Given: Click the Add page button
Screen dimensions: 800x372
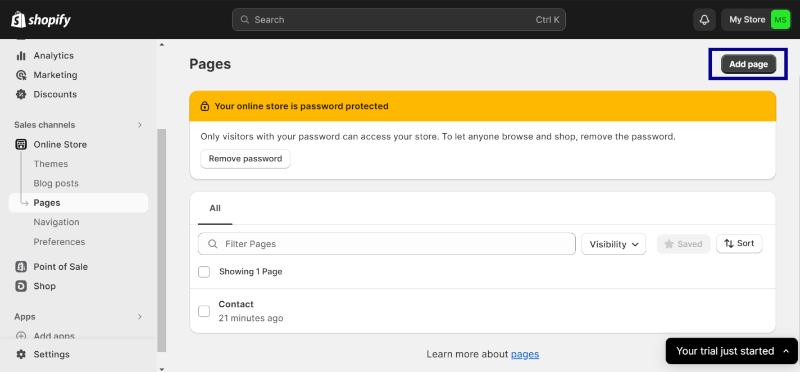Looking at the screenshot, I should click(x=748, y=64).
